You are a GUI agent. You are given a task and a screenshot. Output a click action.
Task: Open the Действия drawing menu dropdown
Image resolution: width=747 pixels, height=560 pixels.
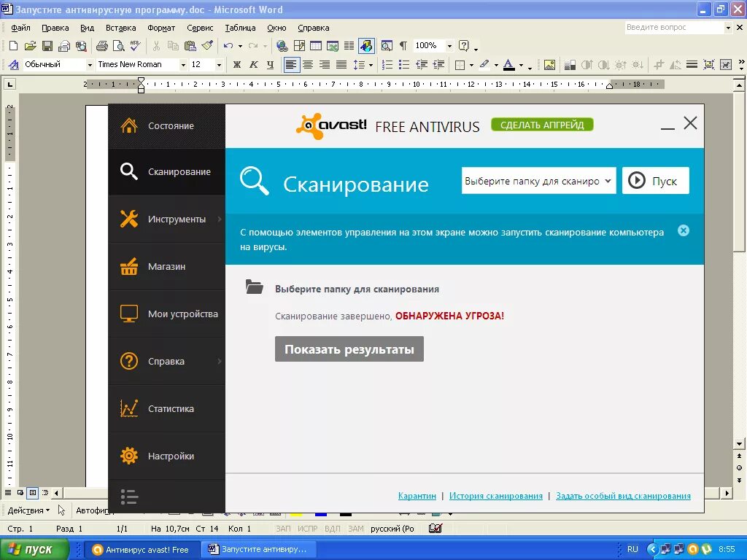[x=28, y=510]
